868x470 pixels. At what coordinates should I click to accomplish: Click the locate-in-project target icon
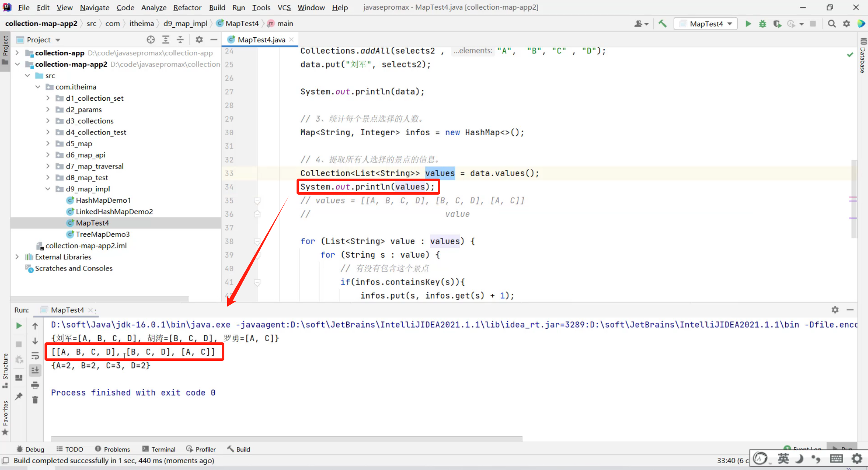(150, 39)
